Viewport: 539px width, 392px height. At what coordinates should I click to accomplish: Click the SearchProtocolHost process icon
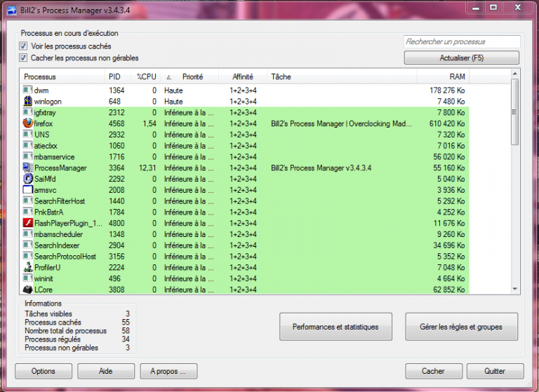pos(27,256)
